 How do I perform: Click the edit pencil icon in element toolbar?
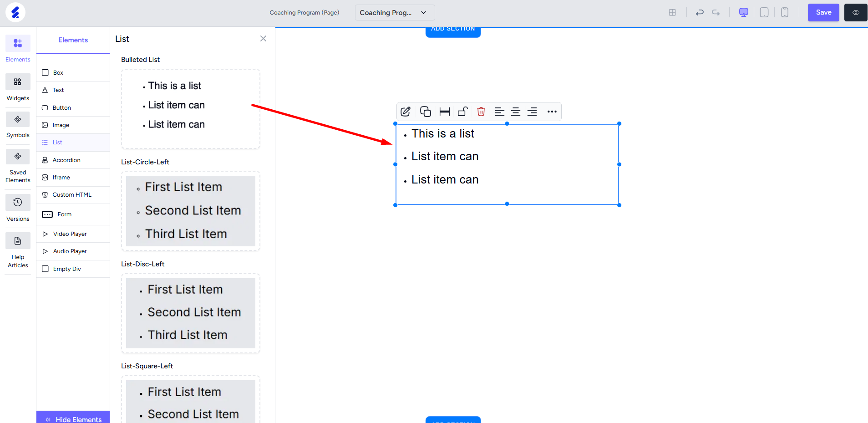pos(406,112)
